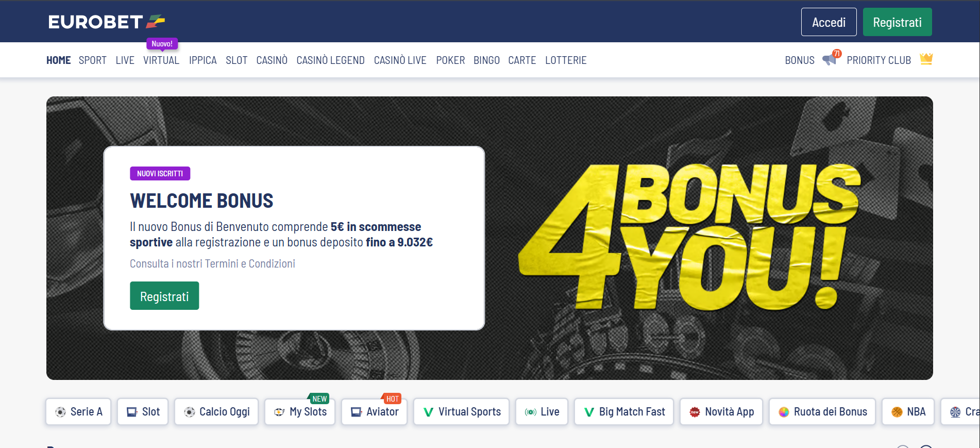Screen dimensions: 980x448
Task: Click the green V icon beside Virtual Sports
Action: [x=428, y=412]
